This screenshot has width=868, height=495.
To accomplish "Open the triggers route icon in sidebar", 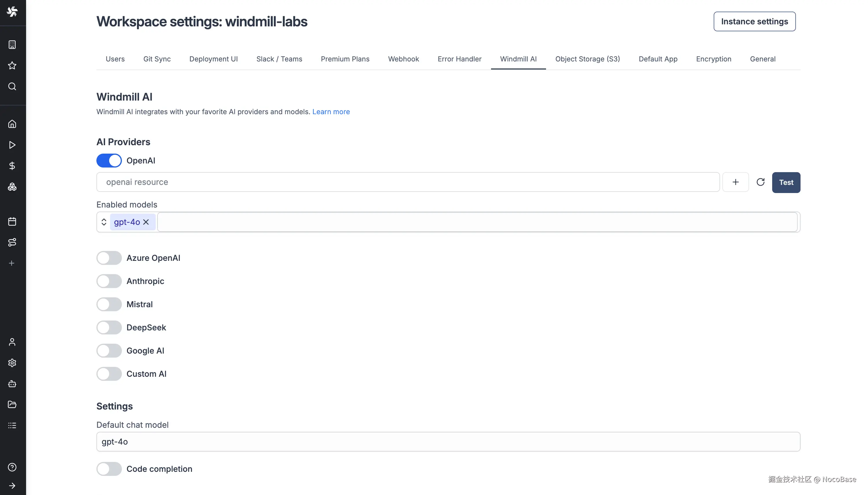I will [x=12, y=242].
